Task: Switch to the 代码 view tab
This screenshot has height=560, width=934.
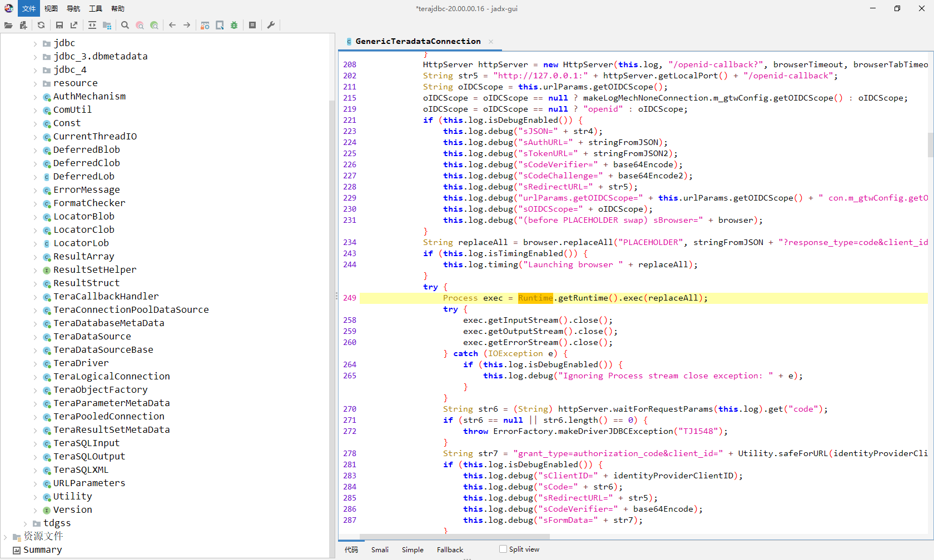Action: [351, 549]
